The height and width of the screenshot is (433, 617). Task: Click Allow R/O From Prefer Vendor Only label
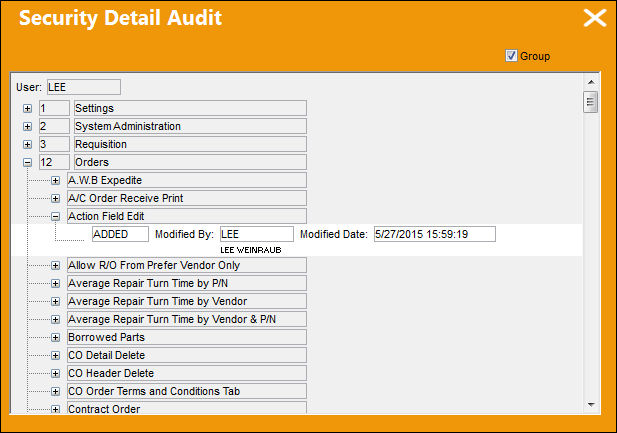click(187, 265)
